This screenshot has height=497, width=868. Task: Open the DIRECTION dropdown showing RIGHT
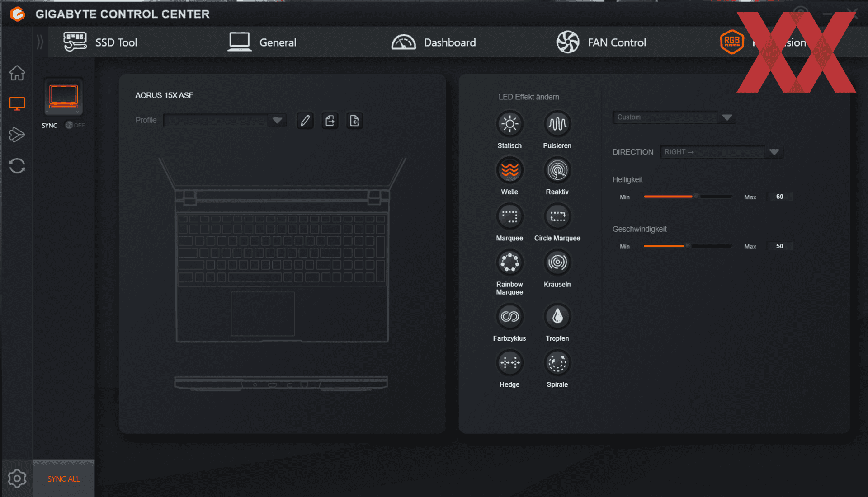722,152
